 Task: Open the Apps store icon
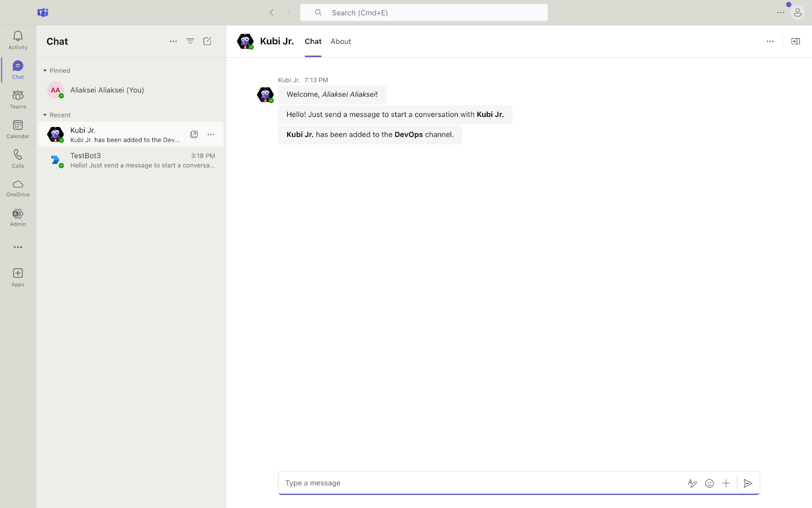(18, 273)
